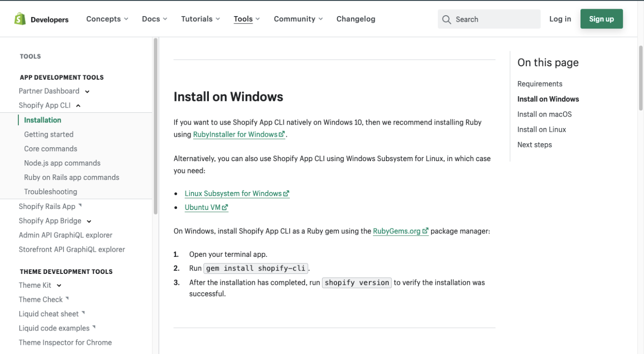Expand the Partner Dashboard sidebar section
The image size is (644, 354).
[87, 92]
